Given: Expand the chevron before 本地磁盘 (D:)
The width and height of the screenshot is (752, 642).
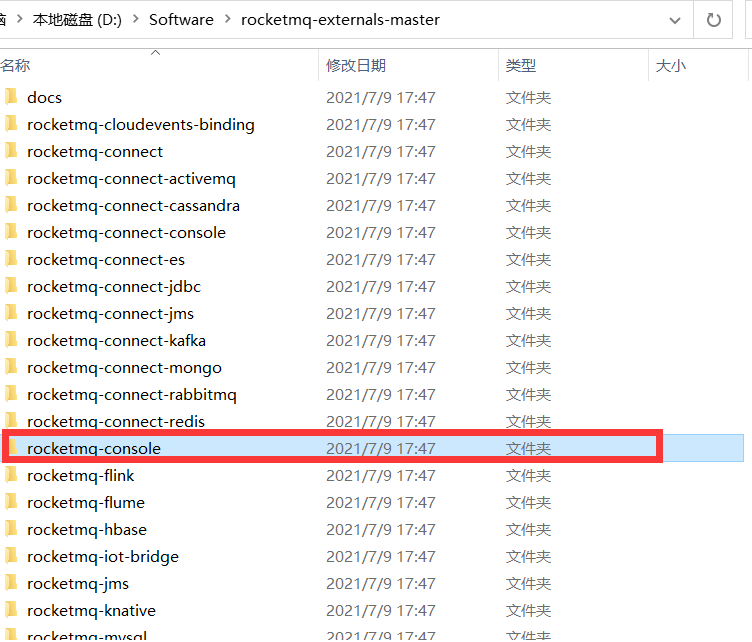Looking at the screenshot, I should [x=20, y=19].
